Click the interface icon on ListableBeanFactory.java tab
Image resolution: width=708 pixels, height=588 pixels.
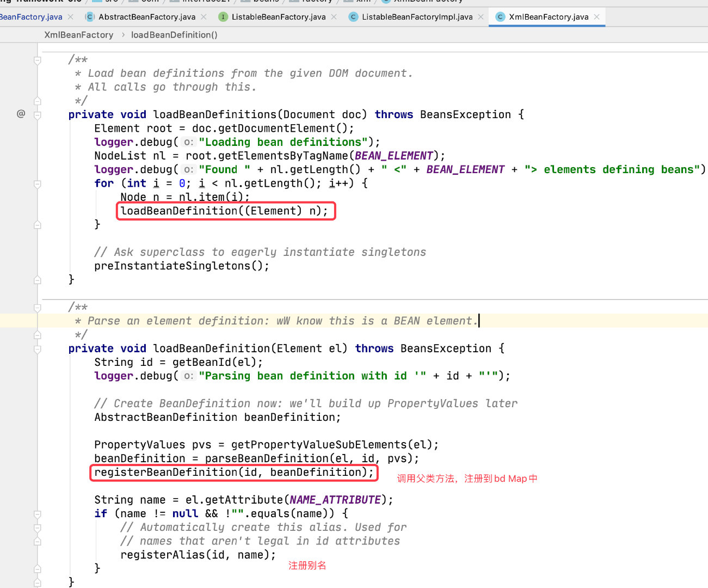[223, 17]
